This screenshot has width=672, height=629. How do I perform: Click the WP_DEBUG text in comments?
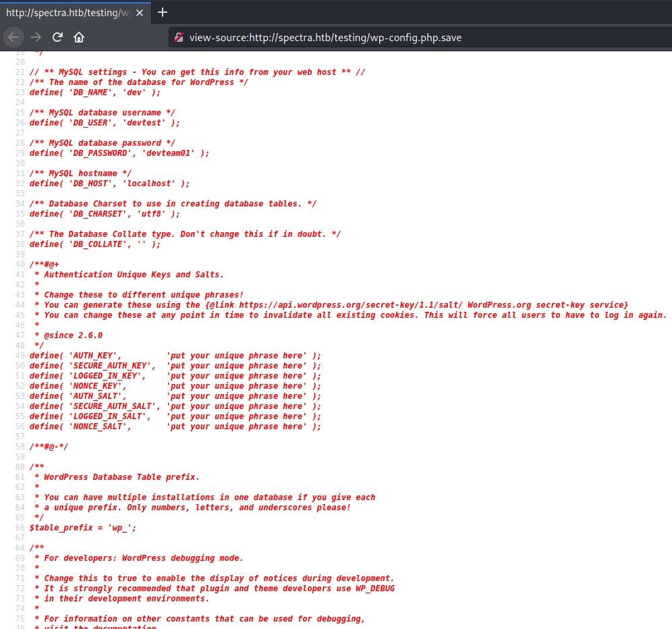[374, 589]
